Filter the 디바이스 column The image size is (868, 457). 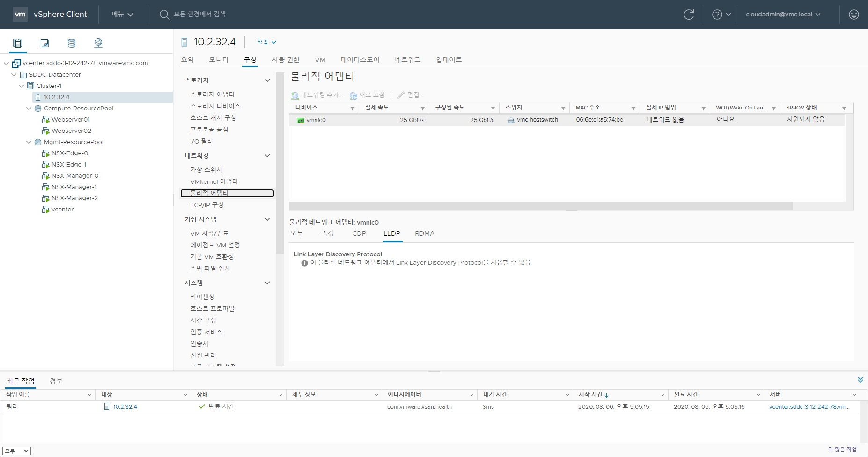(353, 108)
